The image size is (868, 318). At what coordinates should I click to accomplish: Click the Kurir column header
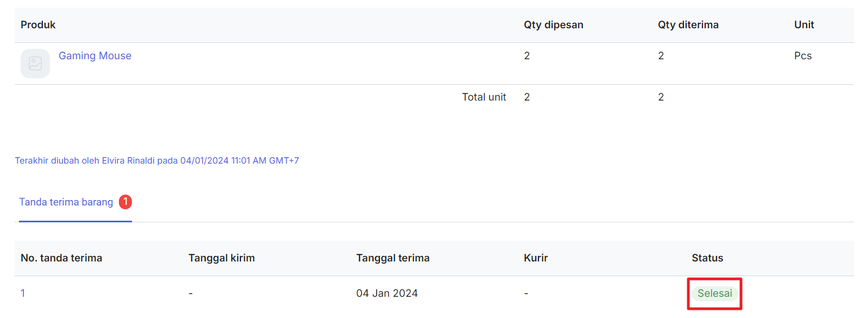click(536, 258)
